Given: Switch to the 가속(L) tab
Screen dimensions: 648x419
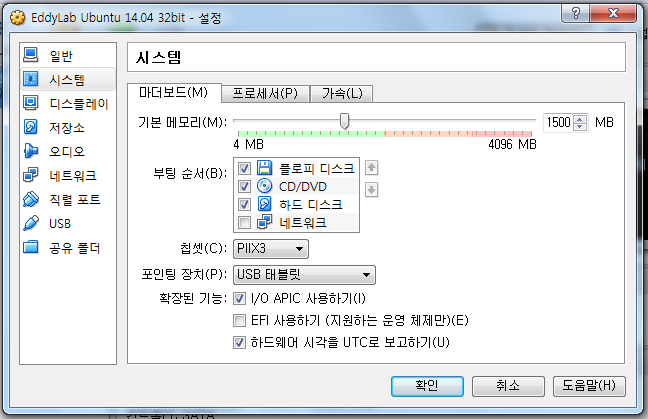Looking at the screenshot, I should point(342,93).
